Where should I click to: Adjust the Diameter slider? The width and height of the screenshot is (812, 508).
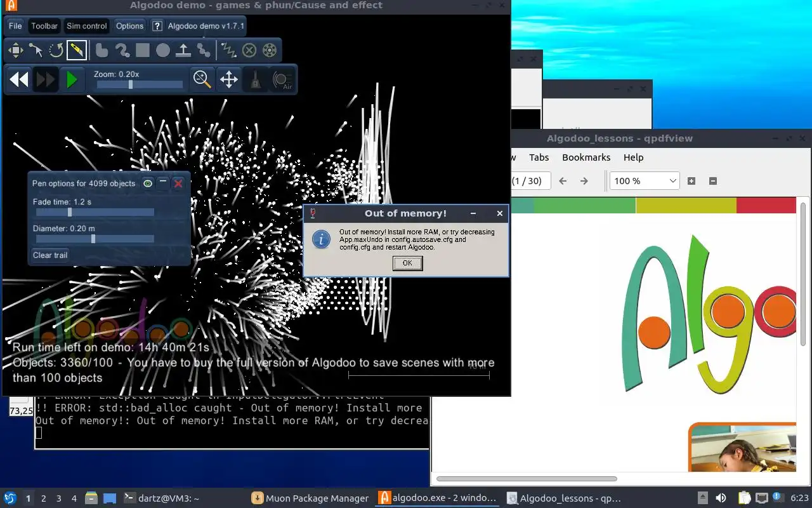(95, 239)
